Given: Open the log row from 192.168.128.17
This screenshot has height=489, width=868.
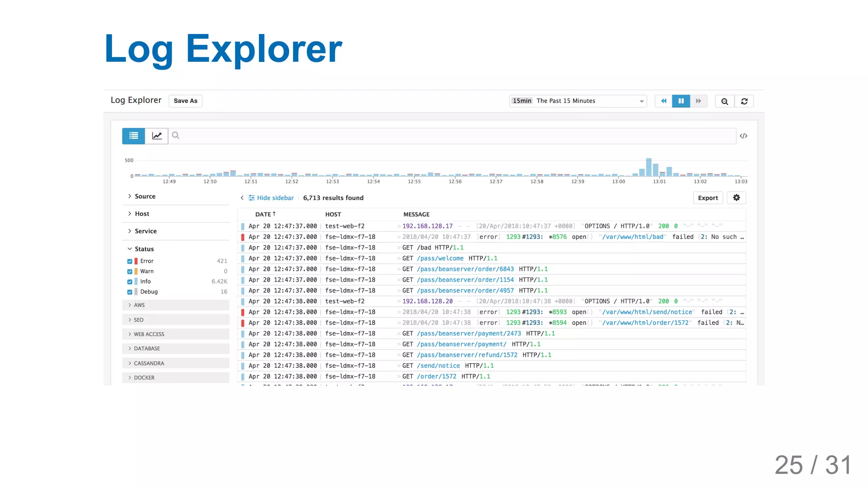Looking at the screenshot, I should click(x=492, y=226).
